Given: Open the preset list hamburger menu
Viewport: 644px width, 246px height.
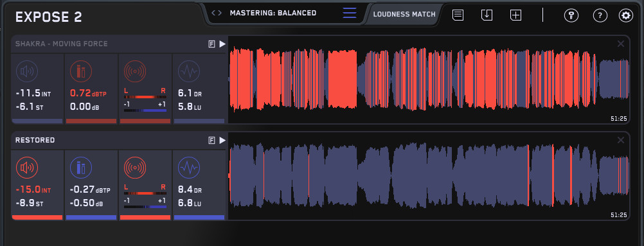Looking at the screenshot, I should coord(350,13).
